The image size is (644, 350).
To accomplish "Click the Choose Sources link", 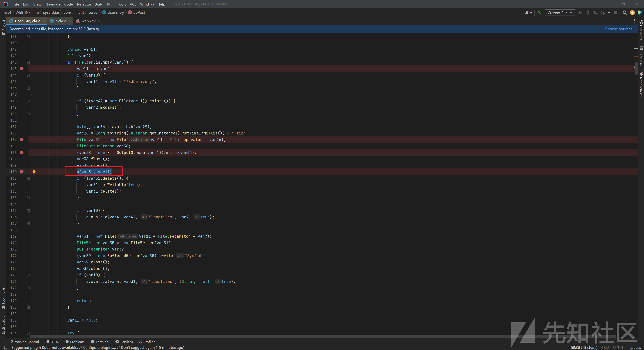I will tap(620, 29).
